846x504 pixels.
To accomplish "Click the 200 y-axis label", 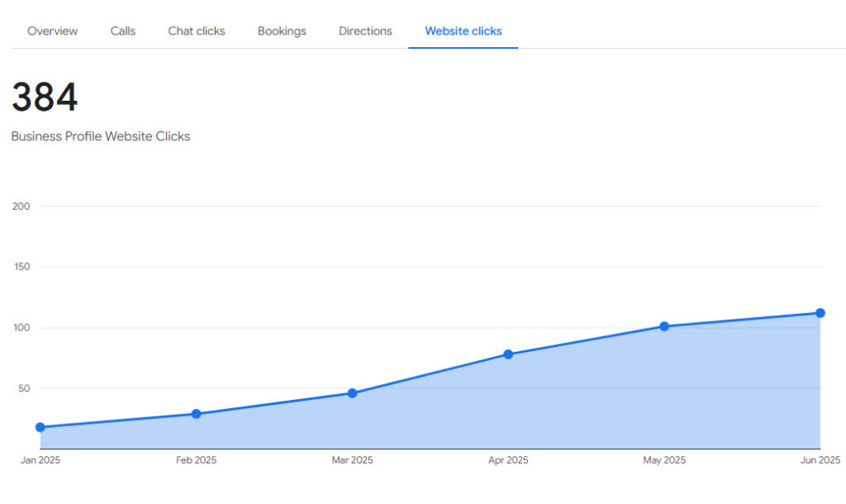I will point(21,207).
